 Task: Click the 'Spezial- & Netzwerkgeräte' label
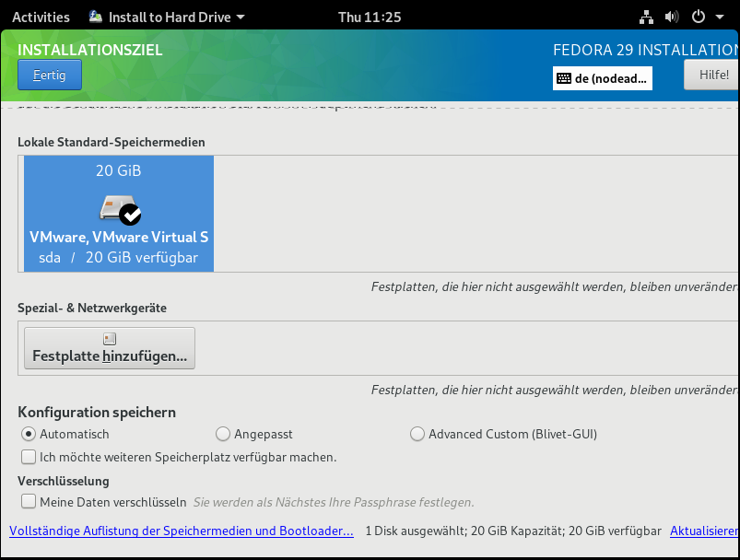click(92, 308)
